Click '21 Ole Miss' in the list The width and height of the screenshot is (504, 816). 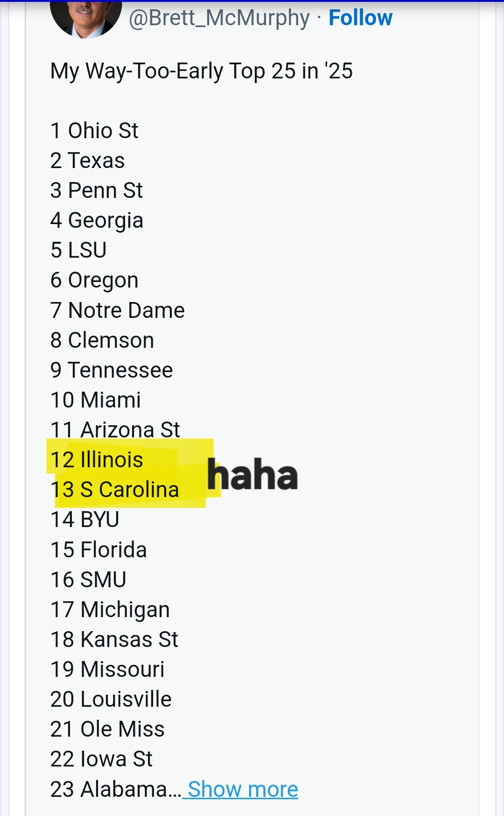(x=107, y=729)
